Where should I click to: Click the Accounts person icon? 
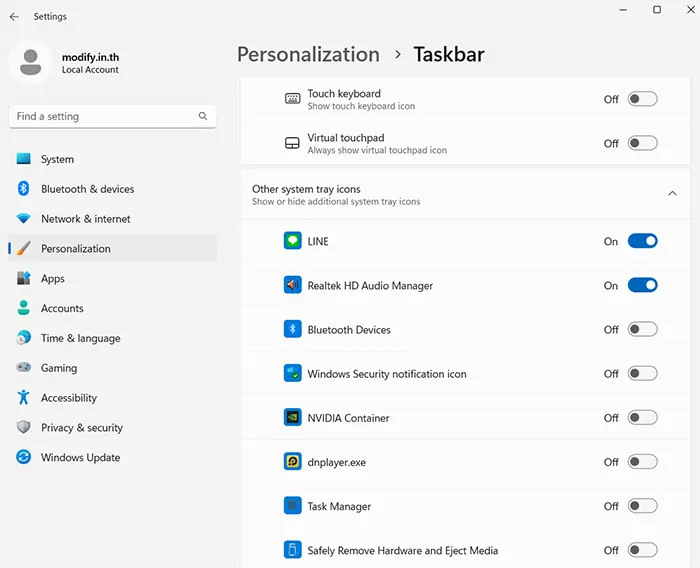(x=23, y=308)
